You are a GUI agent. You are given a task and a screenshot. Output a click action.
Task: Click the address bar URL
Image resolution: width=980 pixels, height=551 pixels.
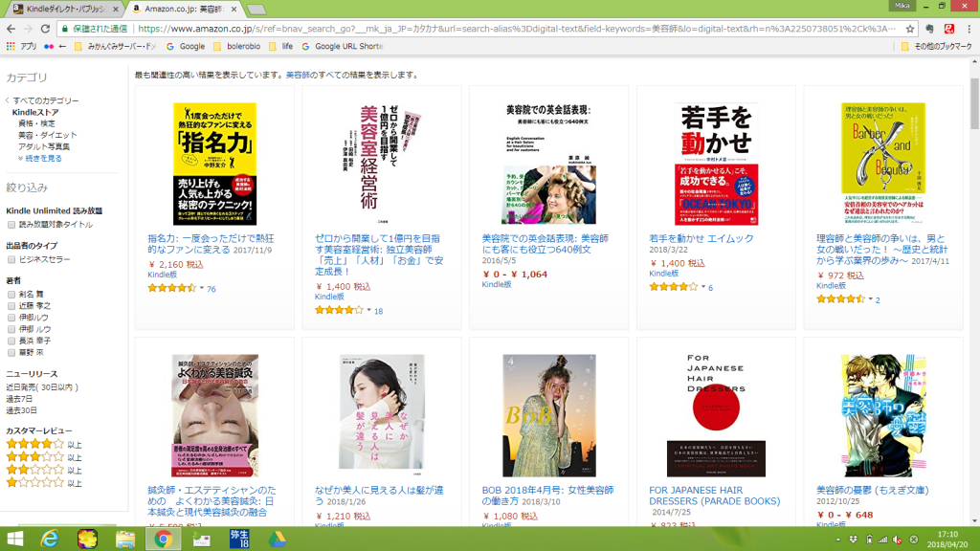(518, 29)
